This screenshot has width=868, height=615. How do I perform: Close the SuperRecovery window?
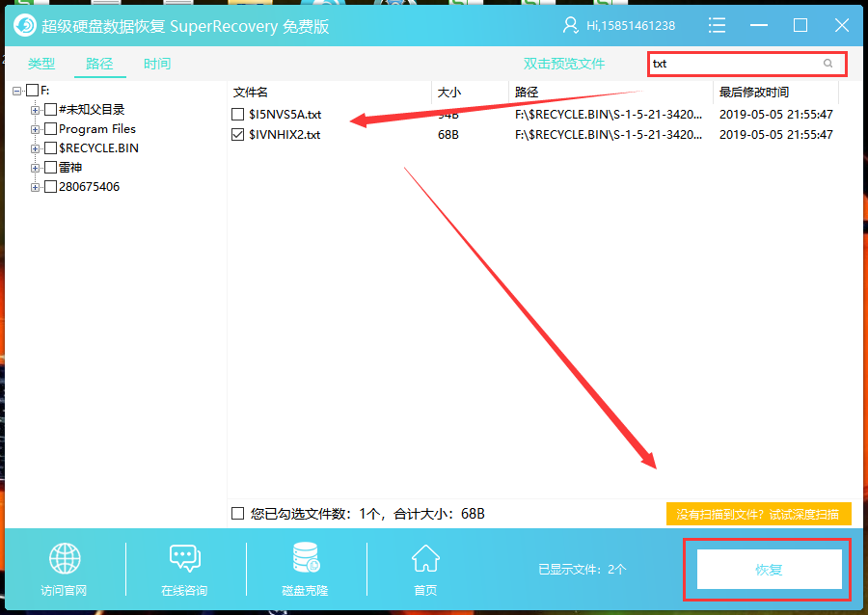[841, 25]
